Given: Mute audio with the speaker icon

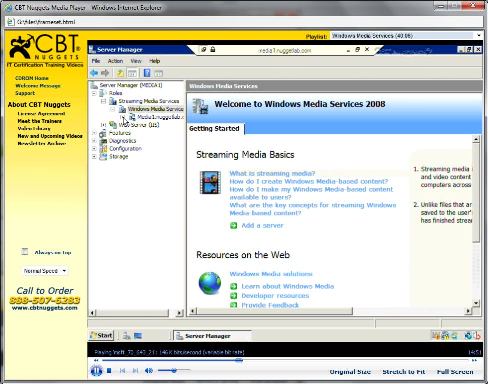Looking at the screenshot, I should tap(149, 371).
